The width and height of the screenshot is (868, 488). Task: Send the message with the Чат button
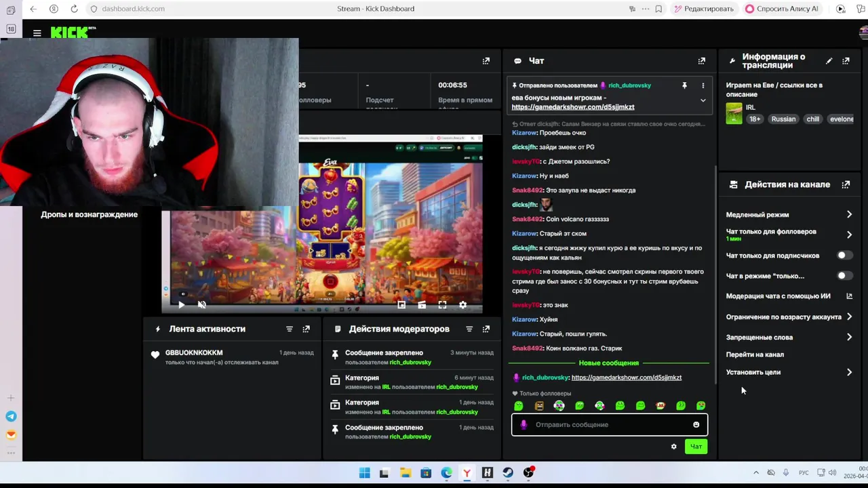pos(696,447)
